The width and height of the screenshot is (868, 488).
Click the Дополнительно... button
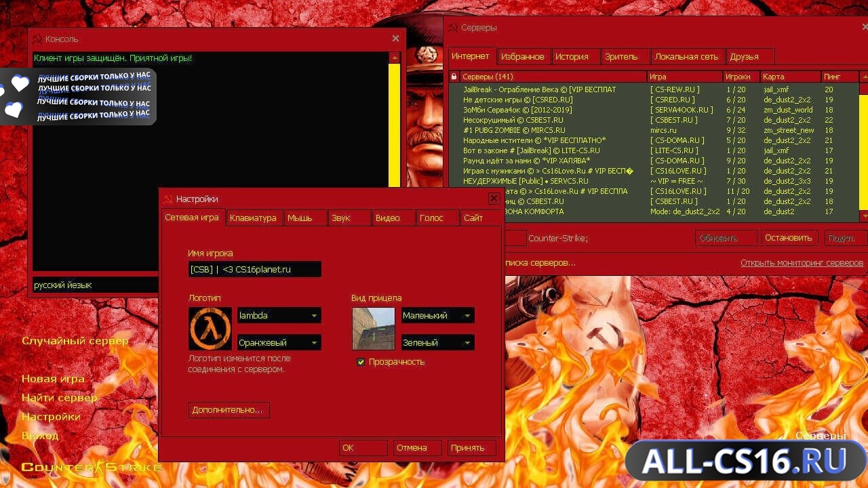coord(229,410)
